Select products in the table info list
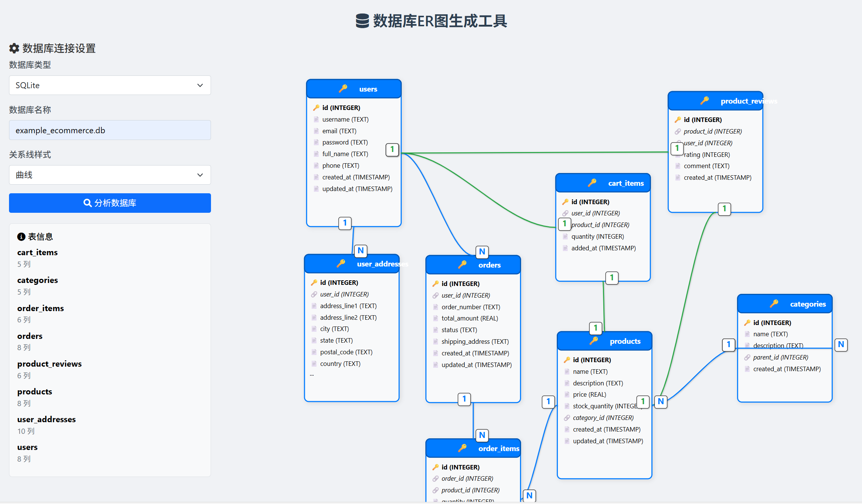The image size is (862, 504). (35, 392)
